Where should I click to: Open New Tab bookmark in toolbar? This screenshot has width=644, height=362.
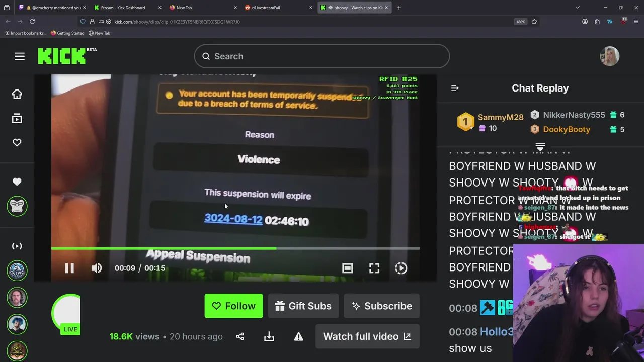[99, 33]
